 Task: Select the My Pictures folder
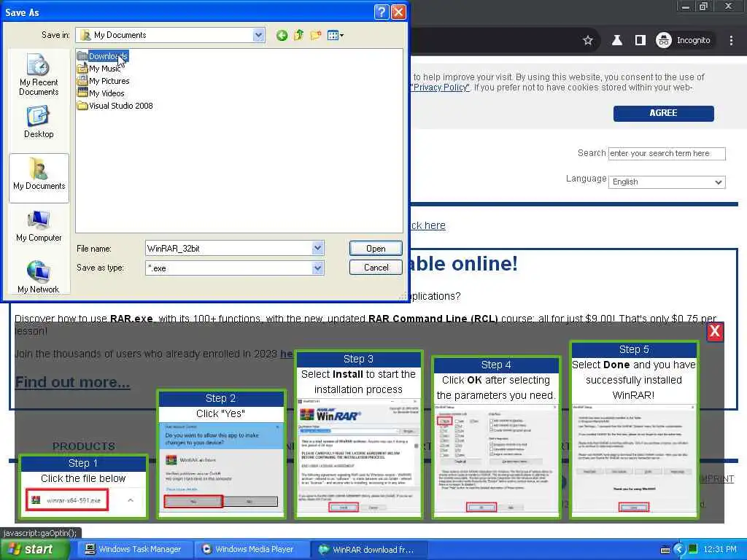[x=104, y=81]
